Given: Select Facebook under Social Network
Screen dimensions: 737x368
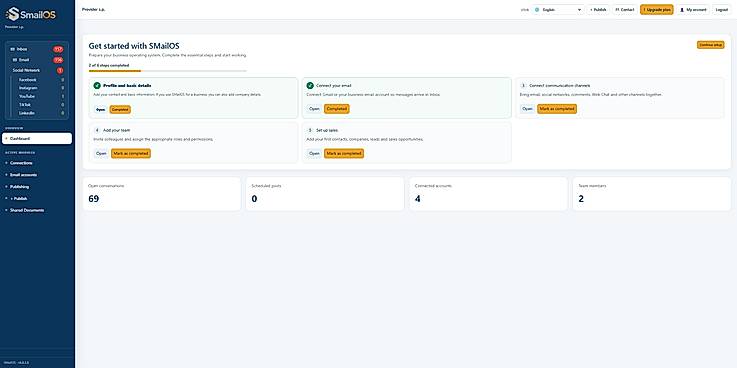Looking at the screenshot, I should pos(40,80).
